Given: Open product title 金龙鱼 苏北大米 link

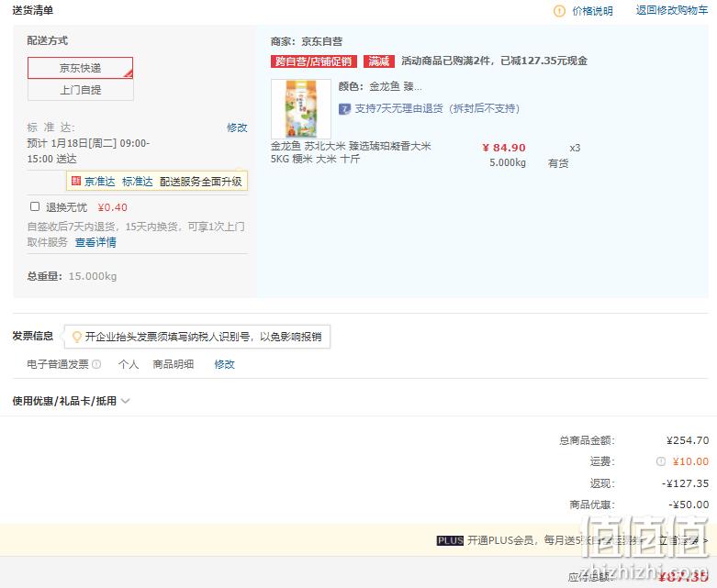Looking at the screenshot, I should click(x=351, y=152).
